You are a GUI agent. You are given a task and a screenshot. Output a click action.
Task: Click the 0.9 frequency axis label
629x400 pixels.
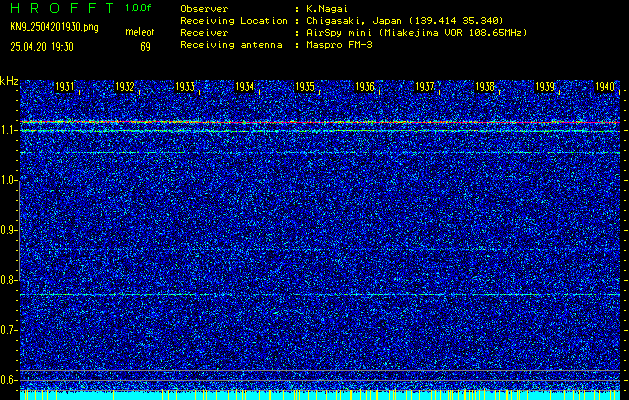(8, 230)
